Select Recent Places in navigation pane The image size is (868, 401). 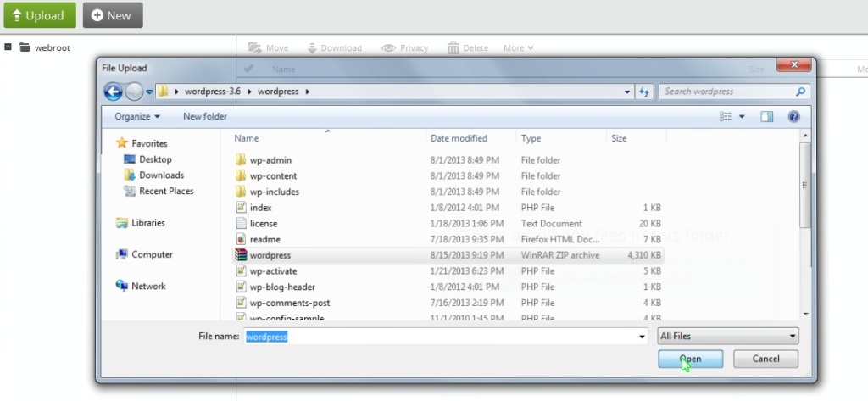coord(159,191)
